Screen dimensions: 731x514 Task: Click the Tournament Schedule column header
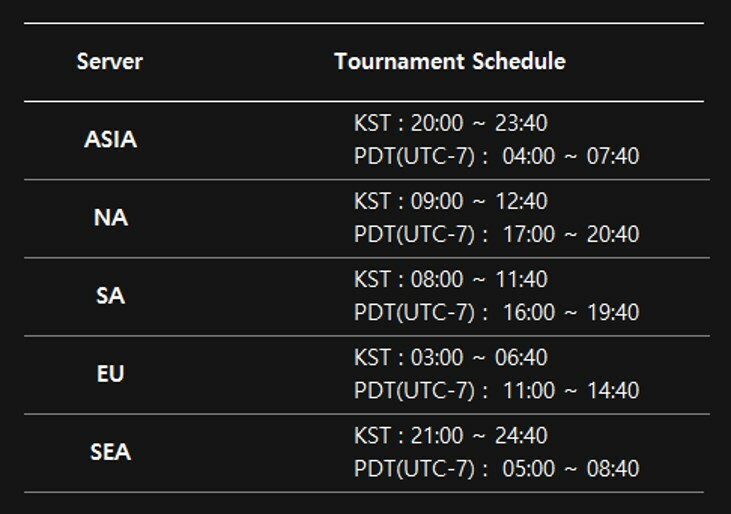click(449, 62)
